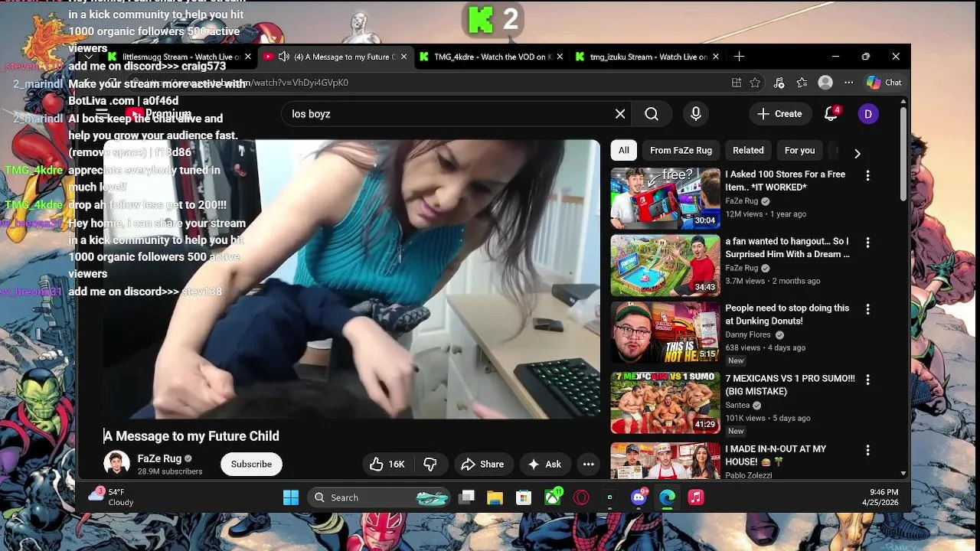Select the 'From FaZe Rug' filter chip
Viewport: 980px width, 551px height.
(x=681, y=150)
